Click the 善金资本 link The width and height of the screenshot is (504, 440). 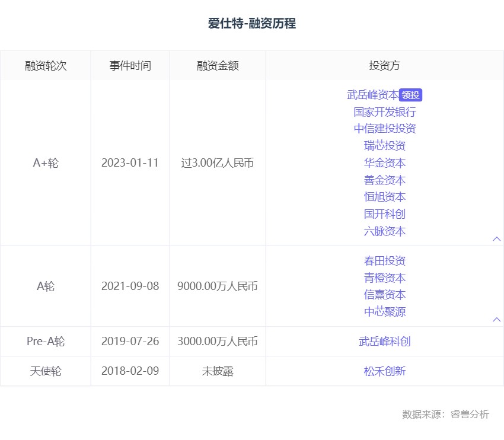tap(384, 180)
